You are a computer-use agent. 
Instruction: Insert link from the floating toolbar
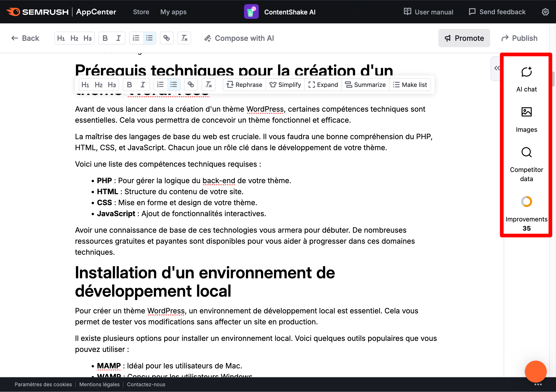pos(191,85)
